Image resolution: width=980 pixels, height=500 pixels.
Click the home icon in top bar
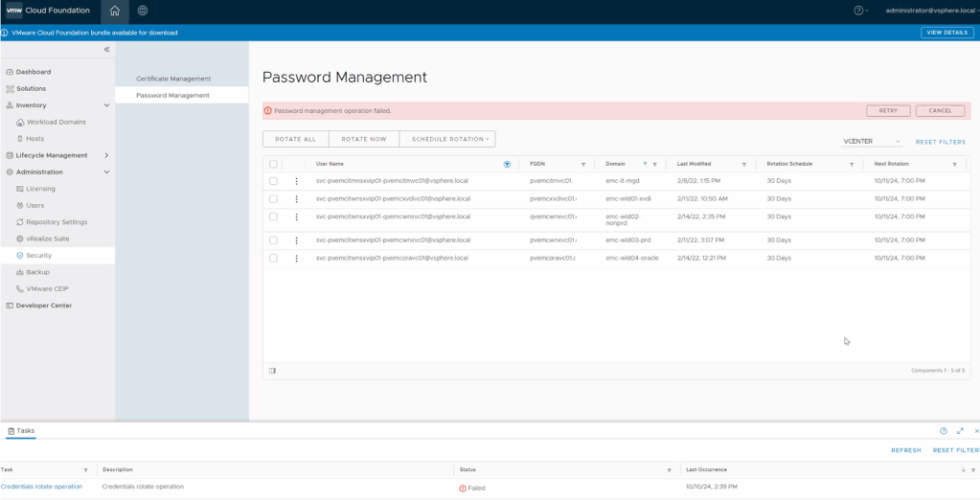click(x=115, y=11)
